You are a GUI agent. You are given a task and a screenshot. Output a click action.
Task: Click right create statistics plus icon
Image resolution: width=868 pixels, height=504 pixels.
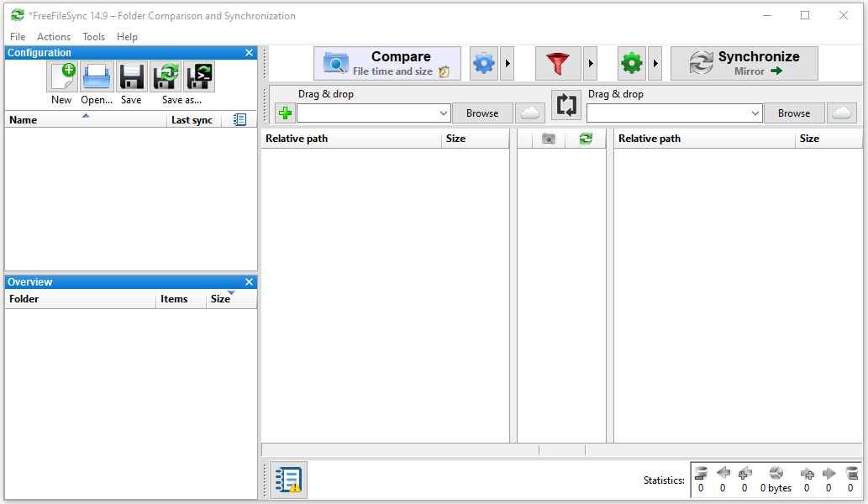[x=808, y=473]
